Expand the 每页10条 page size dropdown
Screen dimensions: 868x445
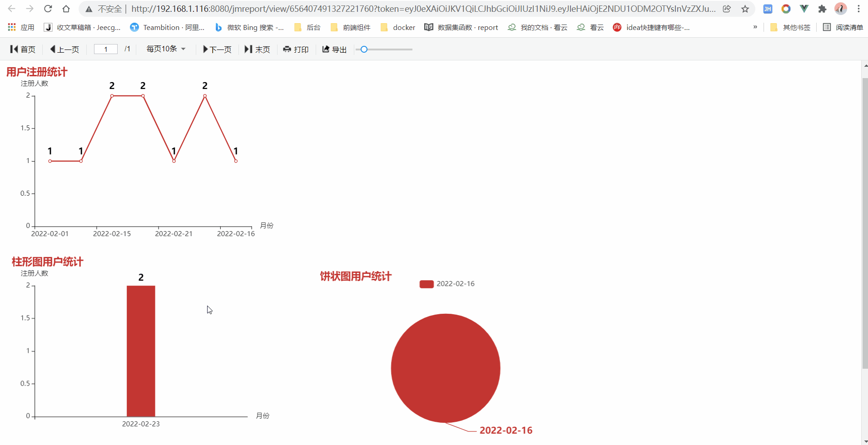166,49
